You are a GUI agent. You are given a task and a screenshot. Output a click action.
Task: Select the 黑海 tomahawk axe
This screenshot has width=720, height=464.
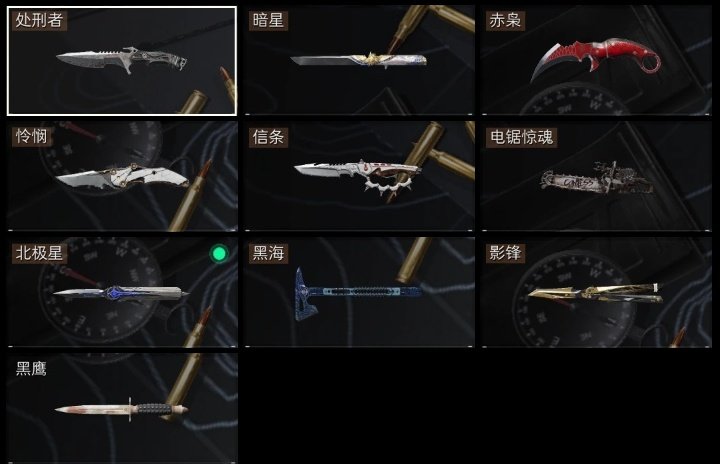pyautogui.click(x=360, y=293)
